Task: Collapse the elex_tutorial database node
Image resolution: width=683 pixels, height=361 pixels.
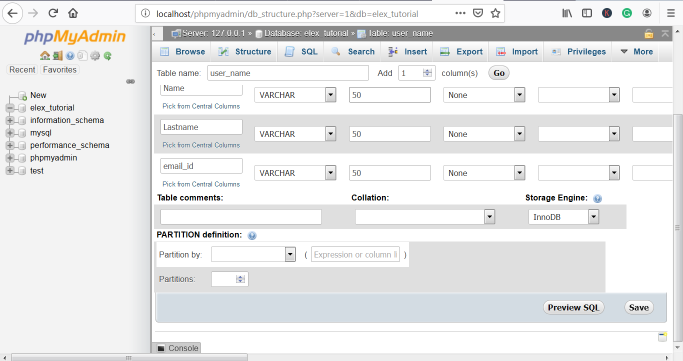Action: 10,108
